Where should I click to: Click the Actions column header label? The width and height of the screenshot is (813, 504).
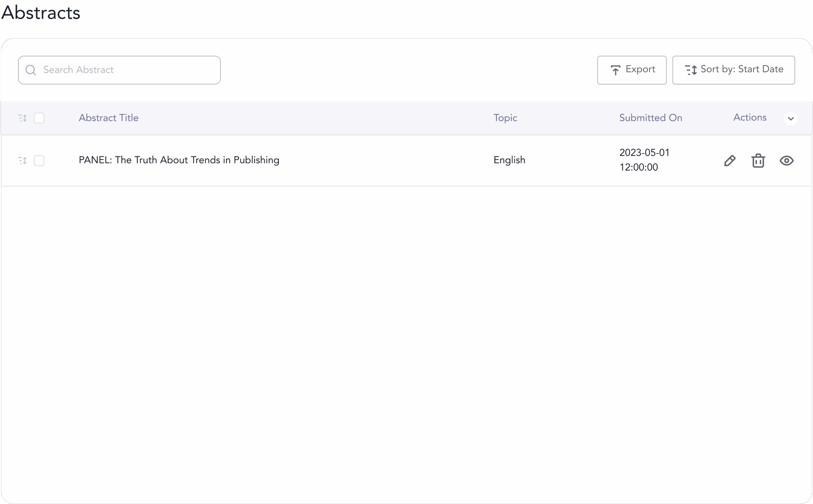point(750,118)
